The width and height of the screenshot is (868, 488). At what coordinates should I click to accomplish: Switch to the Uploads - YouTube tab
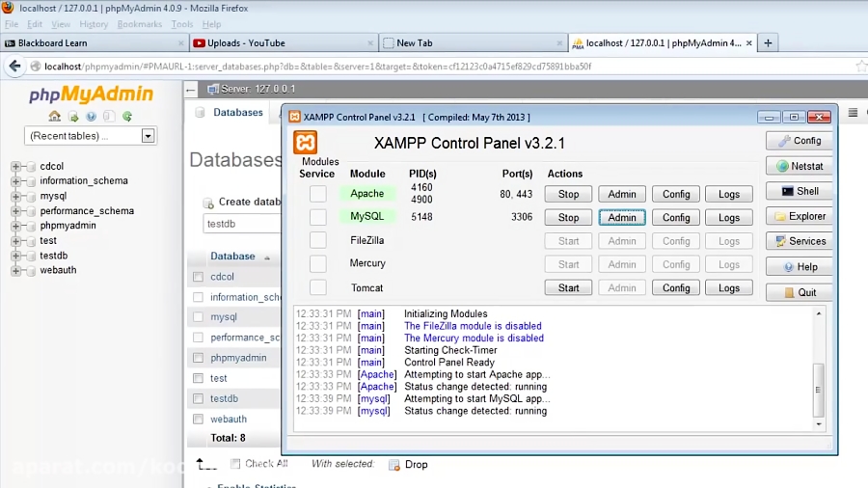click(x=280, y=42)
